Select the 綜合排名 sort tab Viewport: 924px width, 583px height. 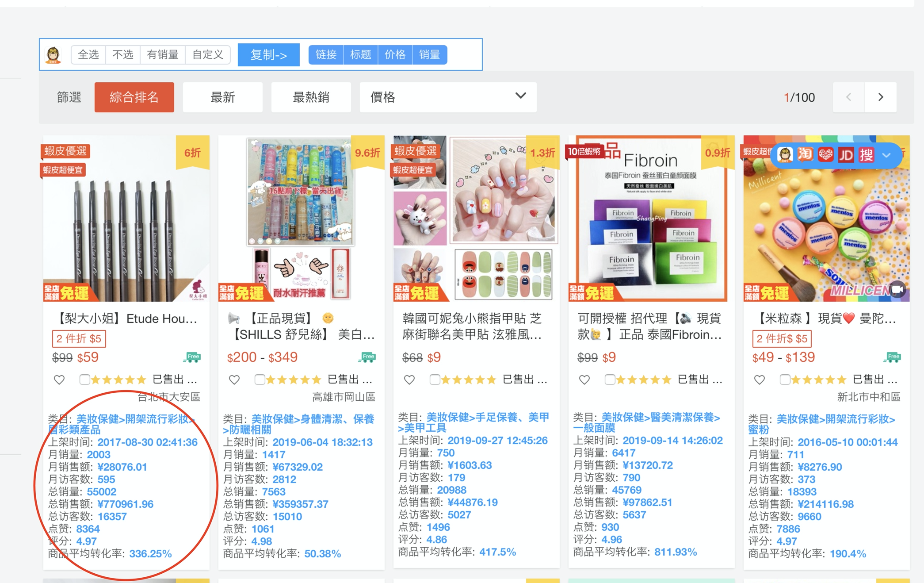tap(134, 97)
